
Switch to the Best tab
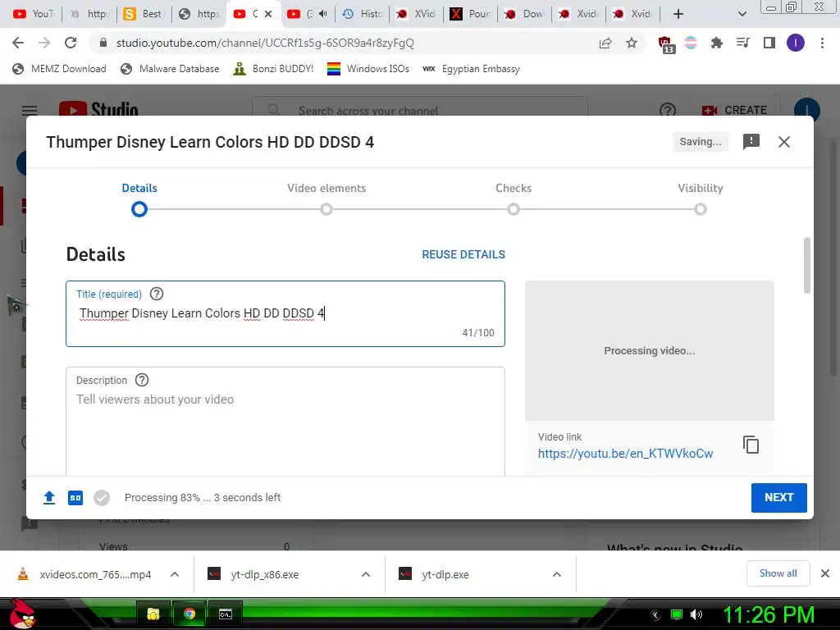pyautogui.click(x=143, y=14)
